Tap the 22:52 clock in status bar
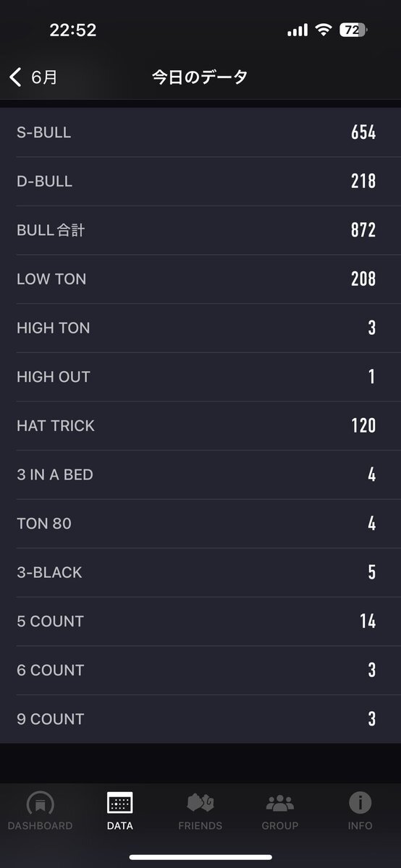Image resolution: width=401 pixels, height=868 pixels. pyautogui.click(x=73, y=30)
